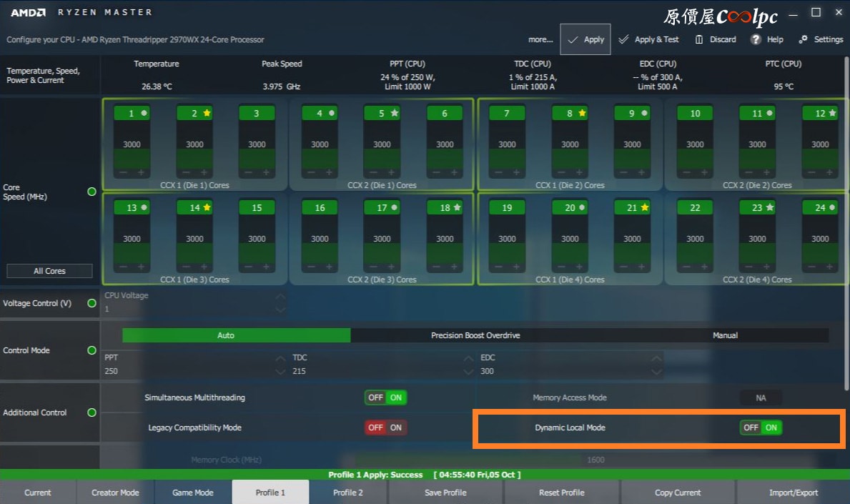
Task: Click the vertical scrollbar on right
Action: [x=846, y=222]
